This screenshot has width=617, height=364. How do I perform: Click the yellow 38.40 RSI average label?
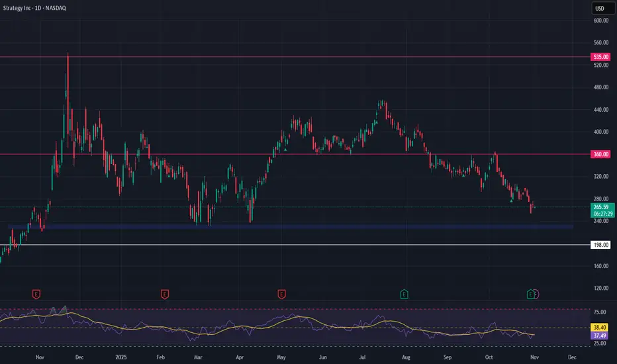(600, 328)
